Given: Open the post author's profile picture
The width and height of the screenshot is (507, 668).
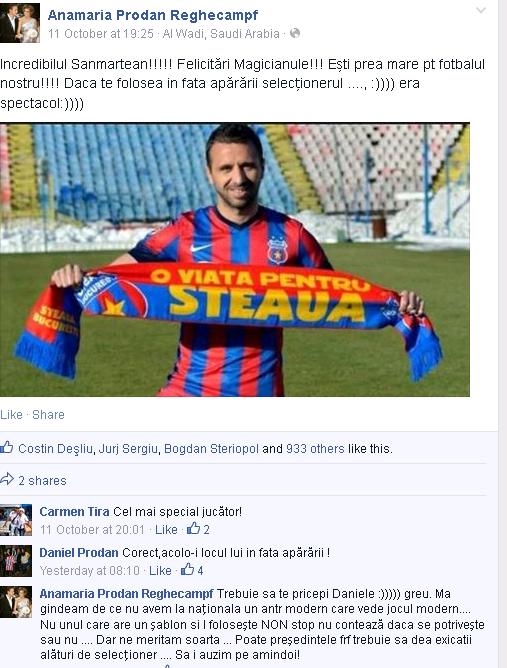Looking at the screenshot, I should pos(20,23).
